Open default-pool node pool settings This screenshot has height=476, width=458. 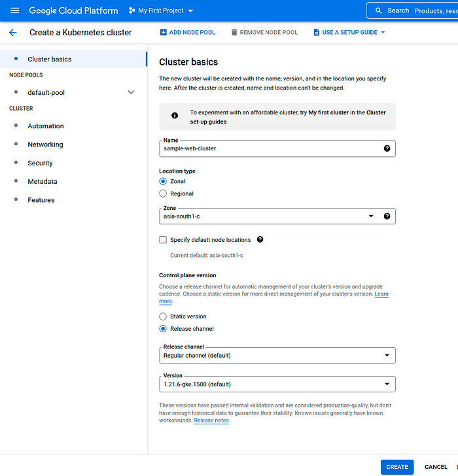point(46,93)
